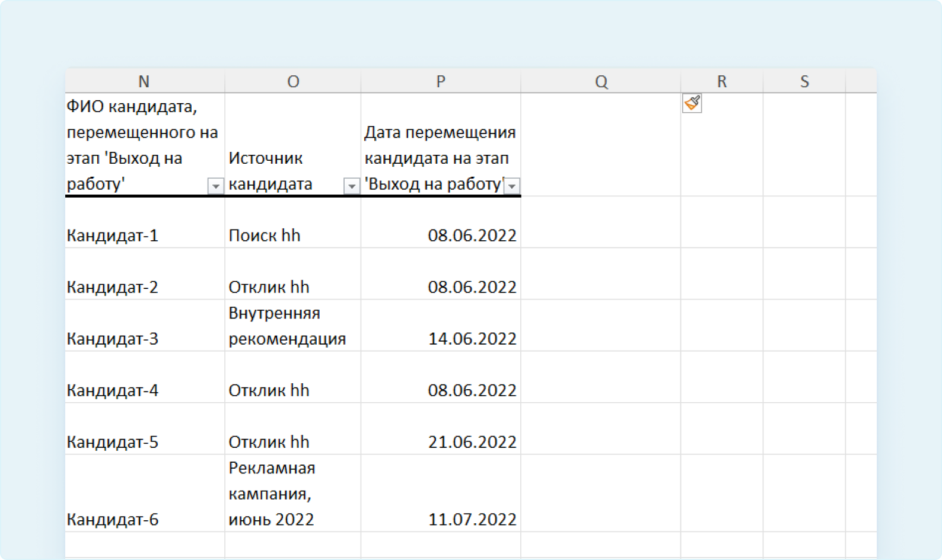Image resolution: width=942 pixels, height=560 pixels.
Task: Select column S header
Action: pyautogui.click(x=804, y=81)
